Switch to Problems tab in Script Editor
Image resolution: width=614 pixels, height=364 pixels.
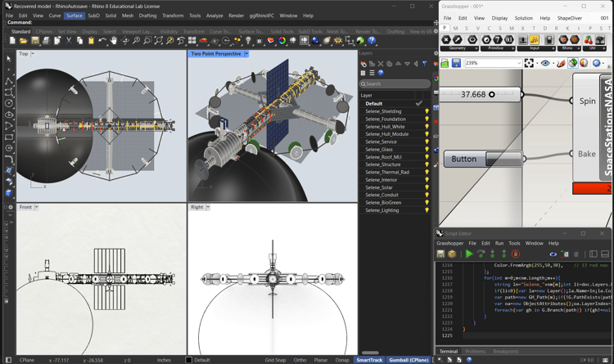point(476,352)
